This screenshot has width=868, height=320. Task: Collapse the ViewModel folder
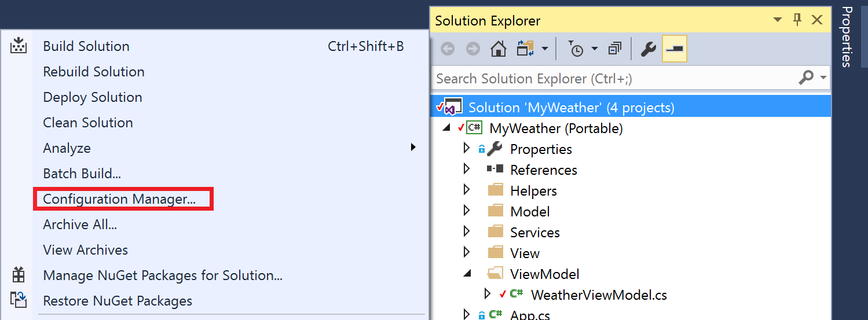click(467, 274)
